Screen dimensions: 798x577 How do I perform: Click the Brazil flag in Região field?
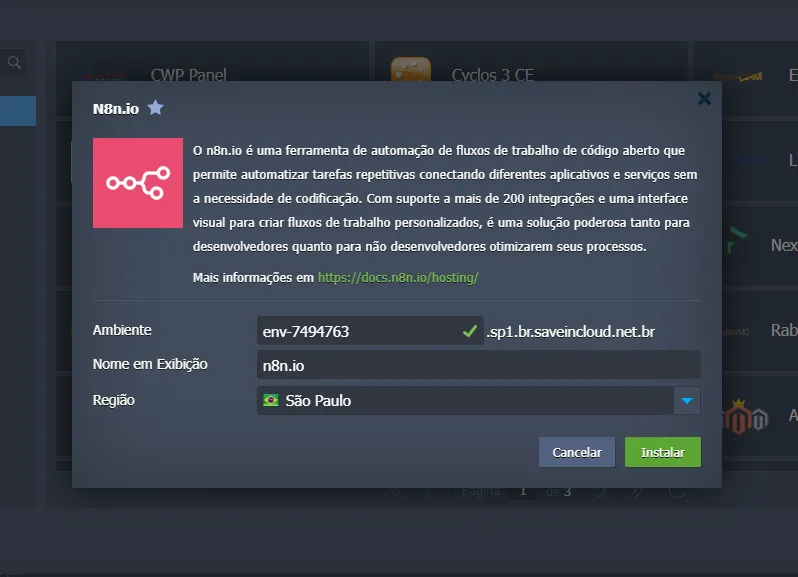(x=270, y=400)
